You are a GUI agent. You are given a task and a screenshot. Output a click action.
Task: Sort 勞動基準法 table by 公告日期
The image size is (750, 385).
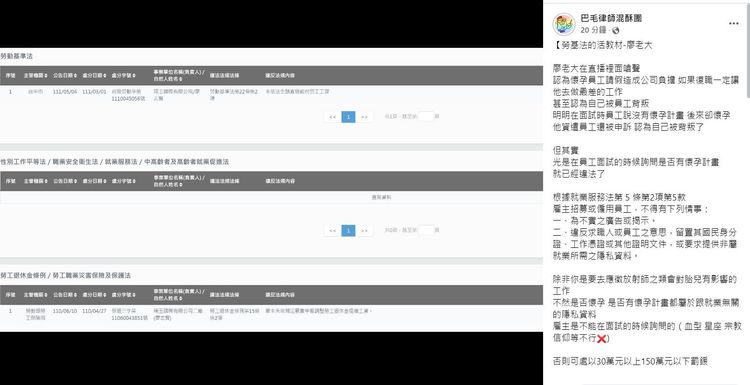pyautogui.click(x=65, y=76)
